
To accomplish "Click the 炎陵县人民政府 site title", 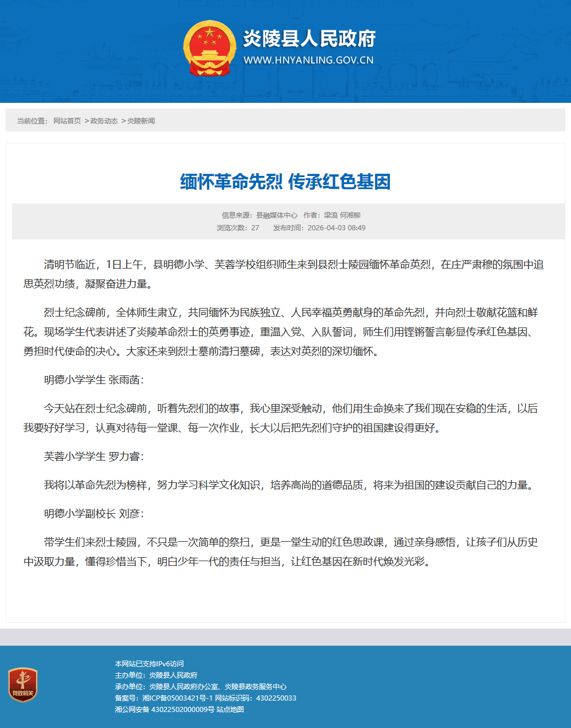I will coord(309,39).
